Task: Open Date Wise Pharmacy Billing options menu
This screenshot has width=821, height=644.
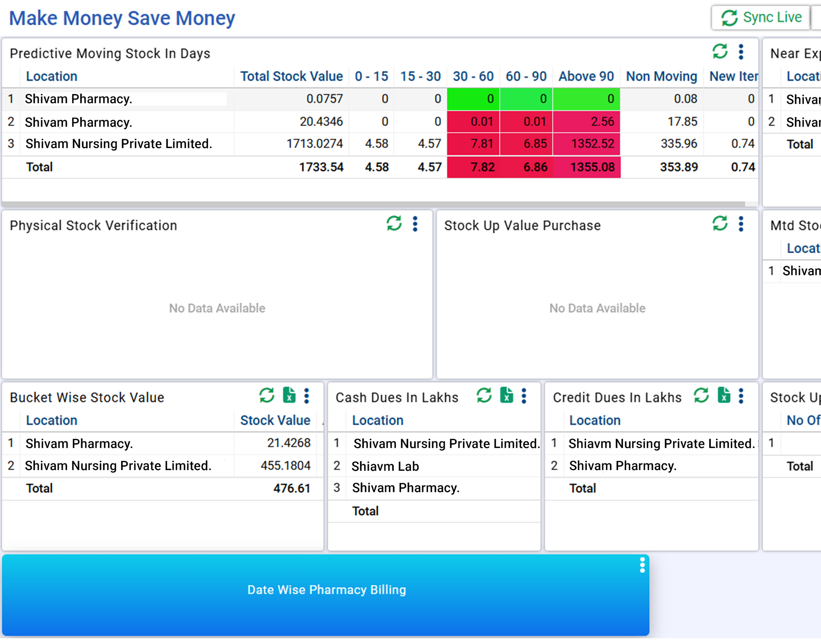Action: pyautogui.click(x=642, y=565)
